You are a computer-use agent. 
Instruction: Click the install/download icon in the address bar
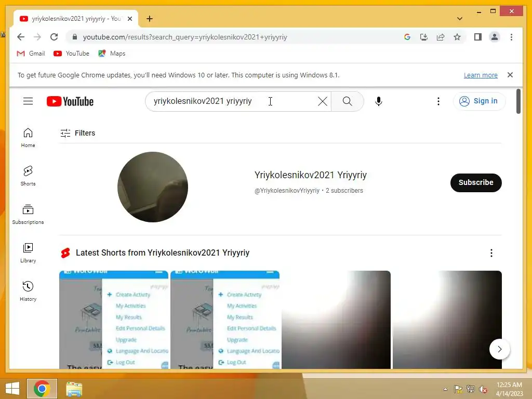(x=424, y=37)
